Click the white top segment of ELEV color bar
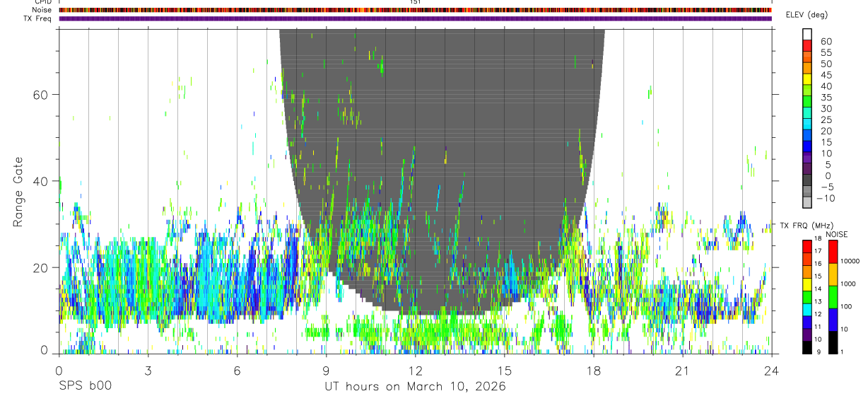 pos(807,35)
